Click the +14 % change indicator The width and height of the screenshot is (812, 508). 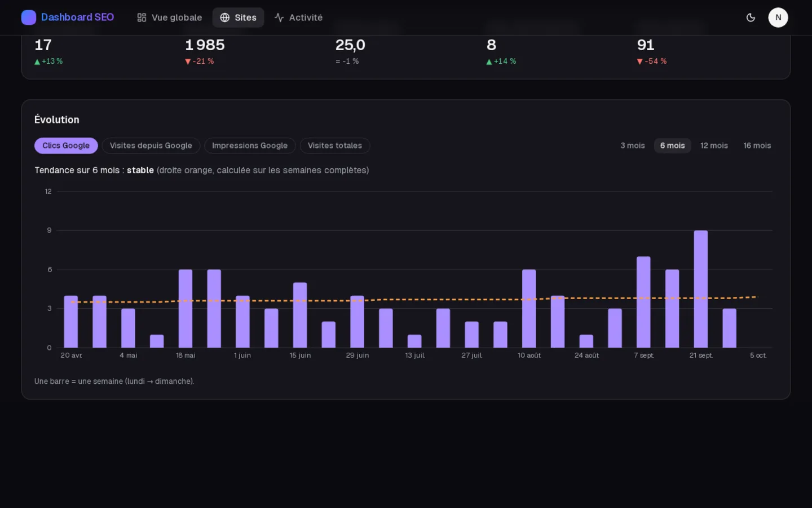[501, 61]
